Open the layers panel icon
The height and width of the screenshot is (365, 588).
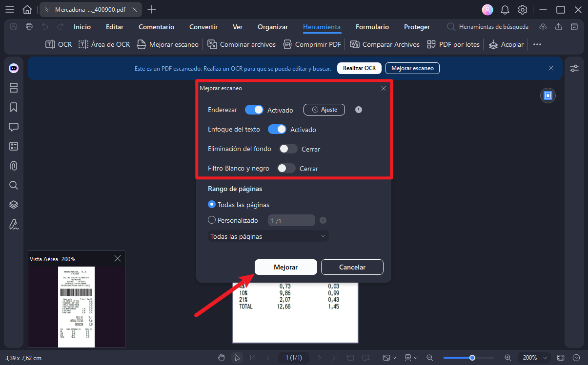14,205
